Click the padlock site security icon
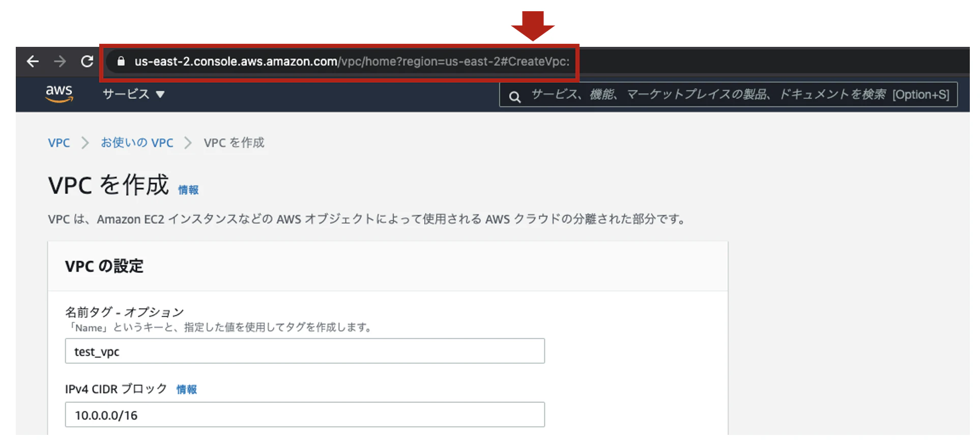 [121, 62]
